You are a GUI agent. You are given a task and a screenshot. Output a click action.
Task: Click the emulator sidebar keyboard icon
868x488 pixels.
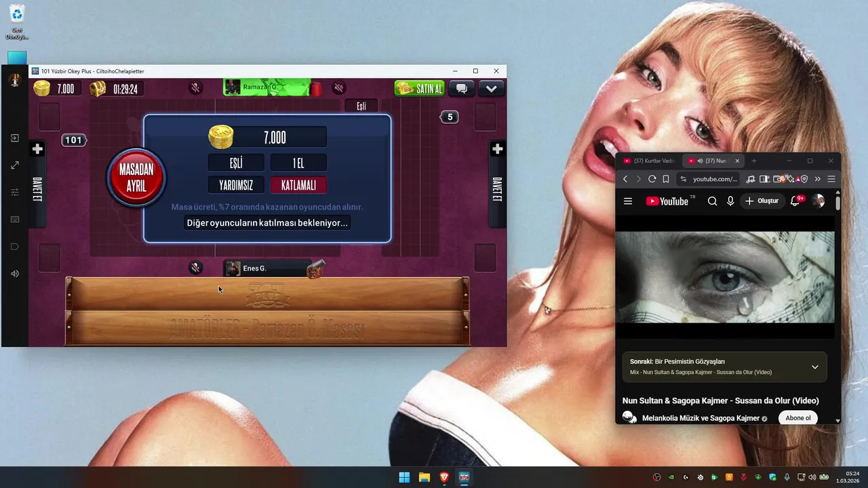(x=15, y=220)
